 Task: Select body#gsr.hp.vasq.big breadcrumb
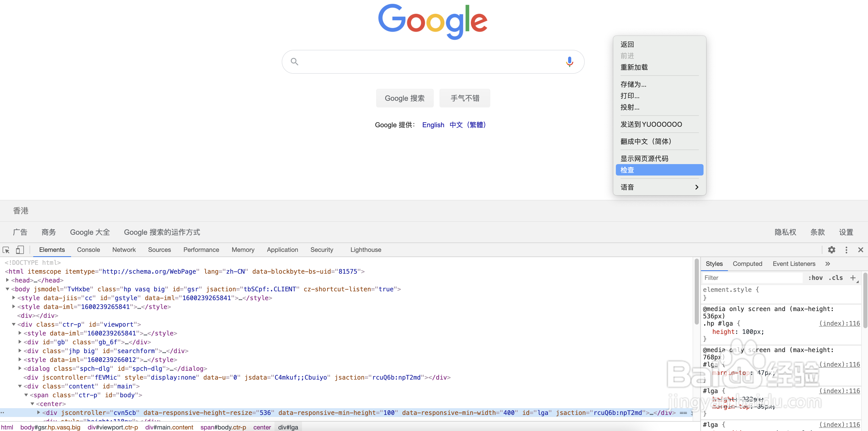click(50, 427)
